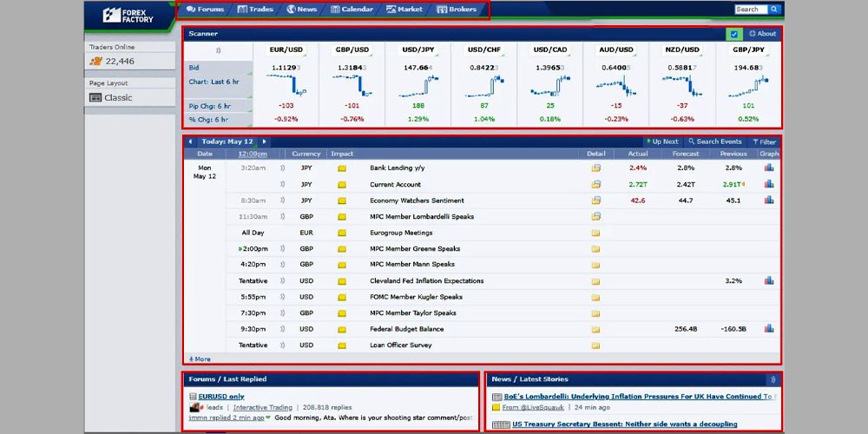
Task: Click the EUR/USD mini chart
Action: point(286,86)
